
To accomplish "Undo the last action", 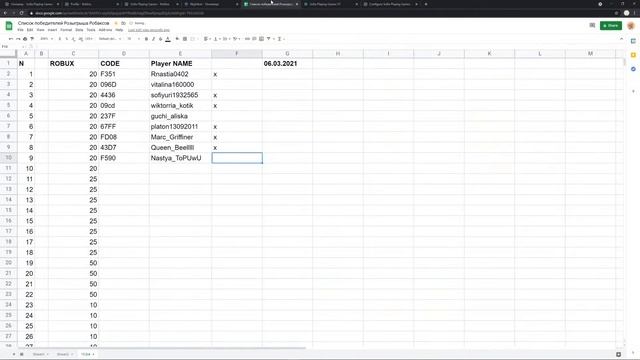I will pyautogui.click(x=11, y=39).
